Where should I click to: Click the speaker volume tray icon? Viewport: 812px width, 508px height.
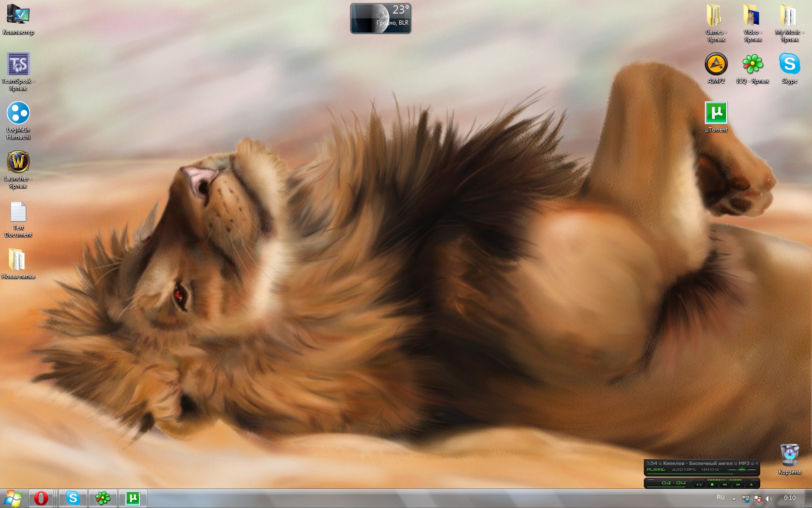coord(769,498)
